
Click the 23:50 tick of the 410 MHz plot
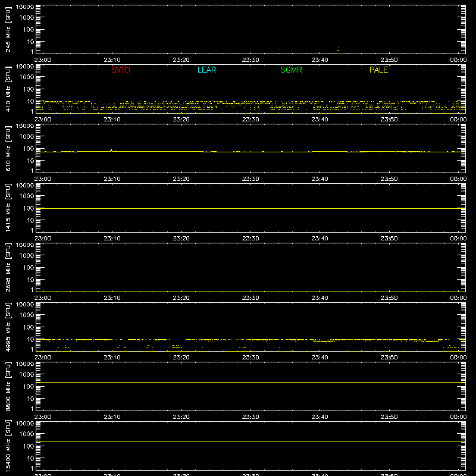click(x=389, y=120)
